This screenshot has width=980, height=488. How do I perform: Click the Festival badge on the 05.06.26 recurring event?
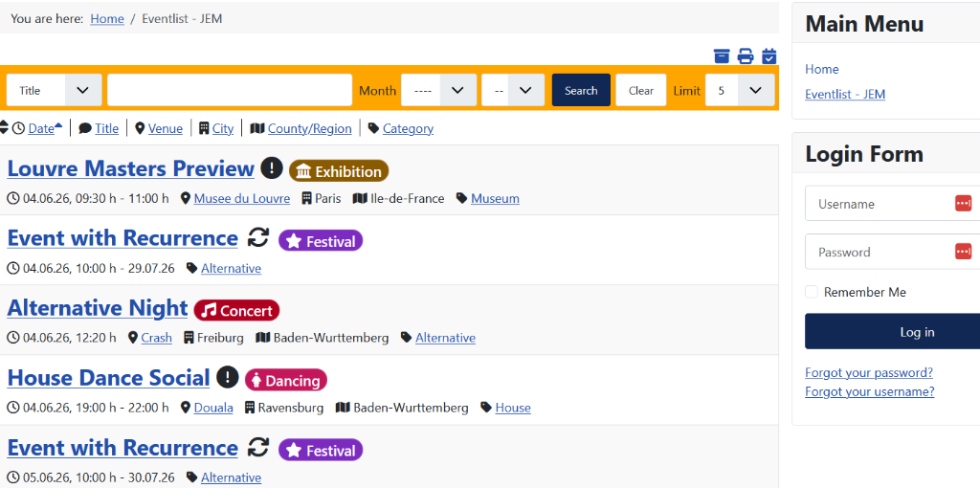pyautogui.click(x=321, y=450)
